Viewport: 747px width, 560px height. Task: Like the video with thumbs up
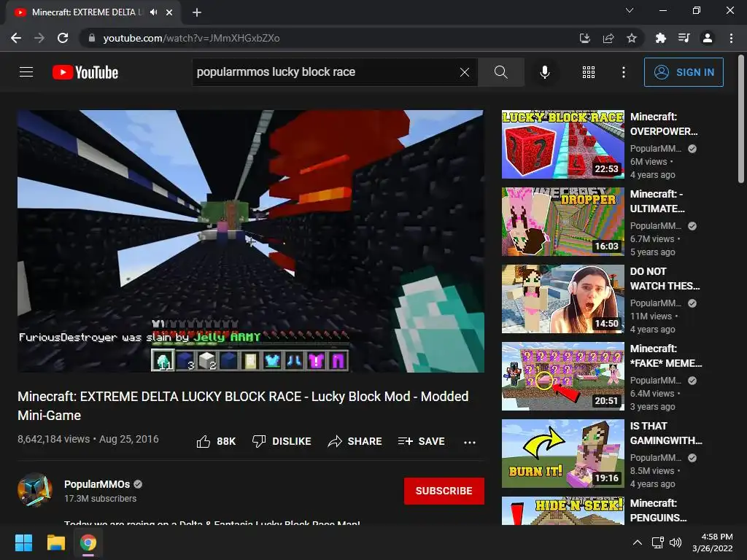coord(216,441)
